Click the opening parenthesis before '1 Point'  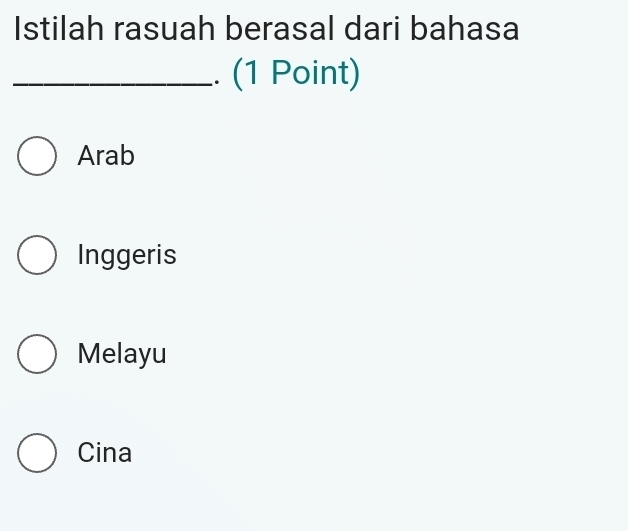[237, 73]
